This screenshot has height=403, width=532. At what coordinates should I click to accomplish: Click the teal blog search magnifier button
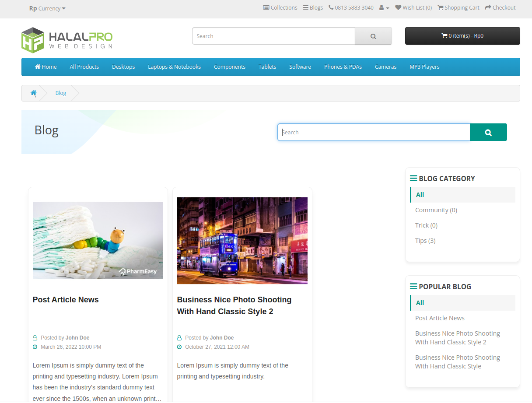pyautogui.click(x=488, y=133)
